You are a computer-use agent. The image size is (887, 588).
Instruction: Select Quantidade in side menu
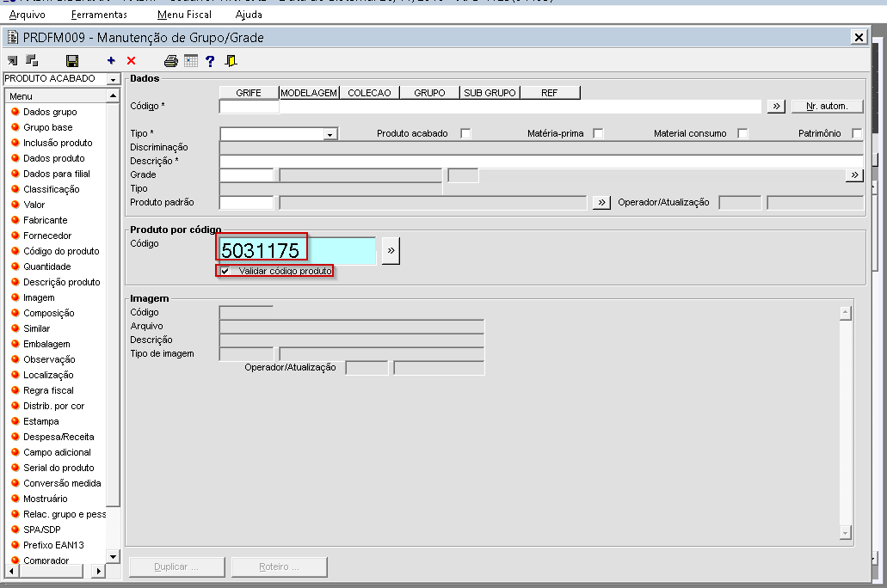[x=47, y=266]
